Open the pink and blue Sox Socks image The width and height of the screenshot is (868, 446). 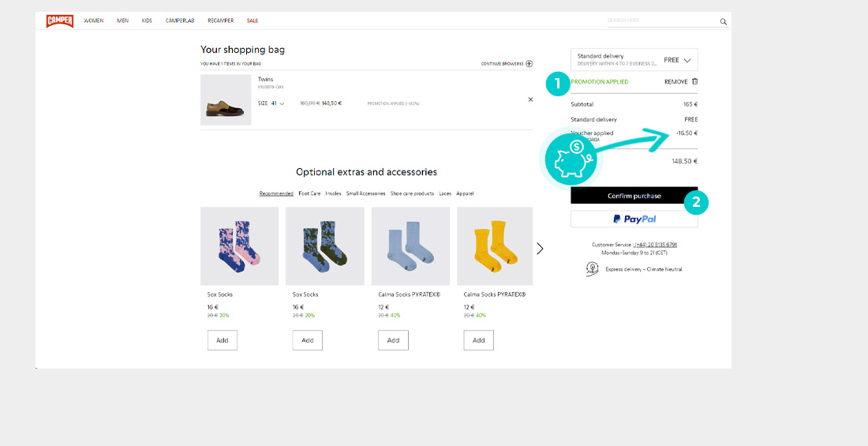(x=240, y=246)
